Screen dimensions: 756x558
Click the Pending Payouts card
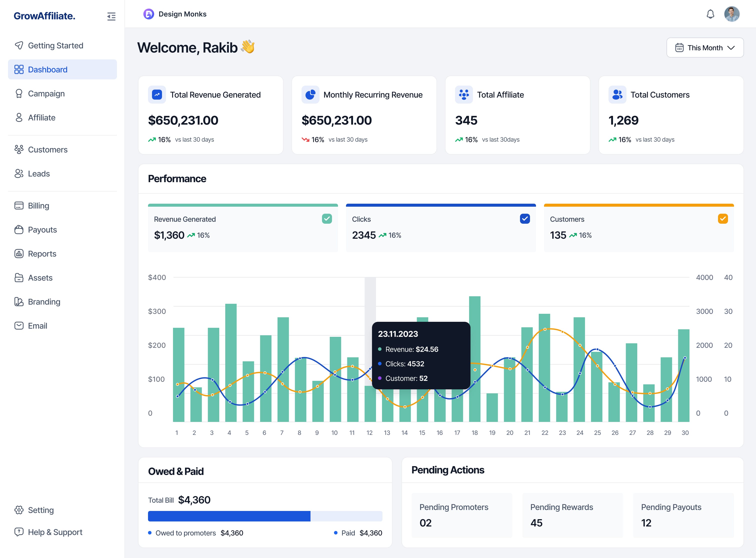tap(683, 515)
